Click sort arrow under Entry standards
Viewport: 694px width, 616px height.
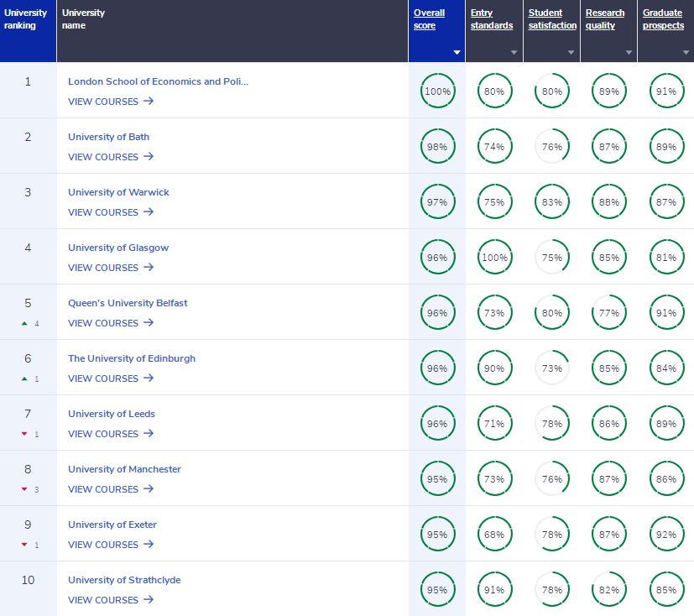514,53
